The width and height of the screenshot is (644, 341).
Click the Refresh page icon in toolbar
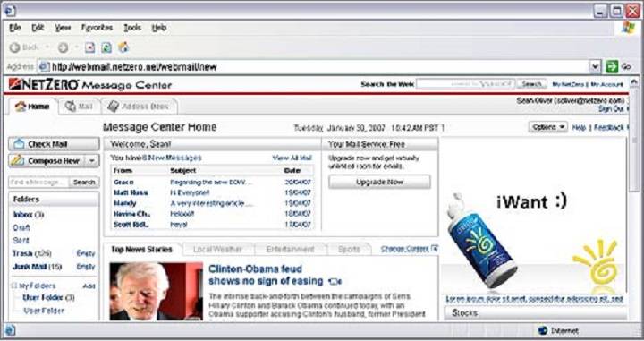coord(106,47)
